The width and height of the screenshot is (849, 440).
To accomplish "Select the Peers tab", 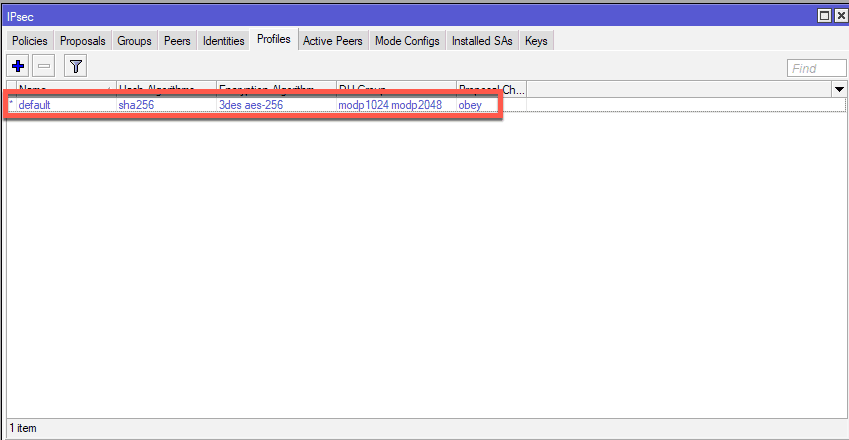I will 177,41.
